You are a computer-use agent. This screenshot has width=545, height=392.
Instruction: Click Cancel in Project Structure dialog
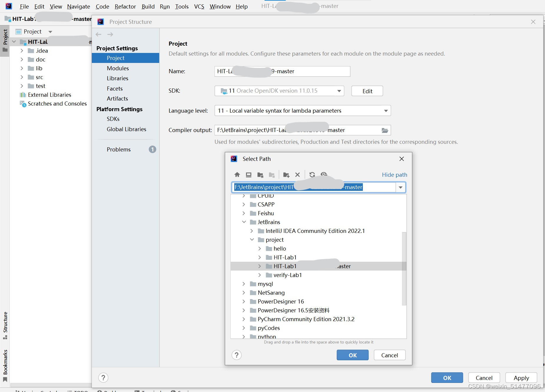point(484,378)
